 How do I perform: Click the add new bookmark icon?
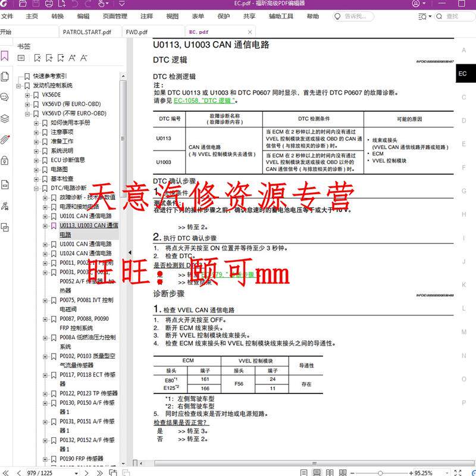pos(49,58)
